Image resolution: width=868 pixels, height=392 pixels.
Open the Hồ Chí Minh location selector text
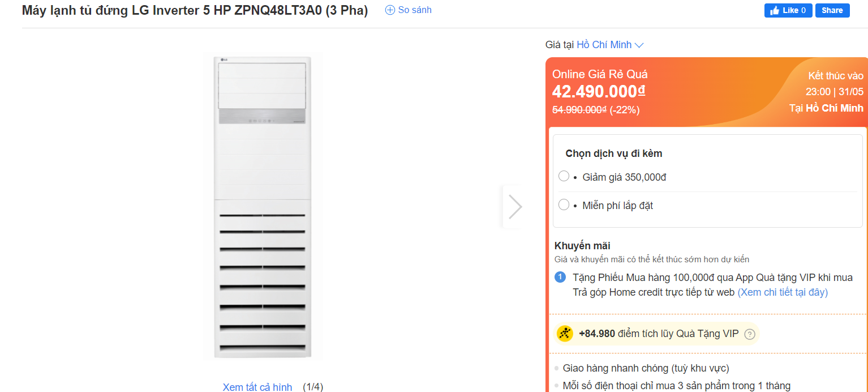(x=604, y=45)
